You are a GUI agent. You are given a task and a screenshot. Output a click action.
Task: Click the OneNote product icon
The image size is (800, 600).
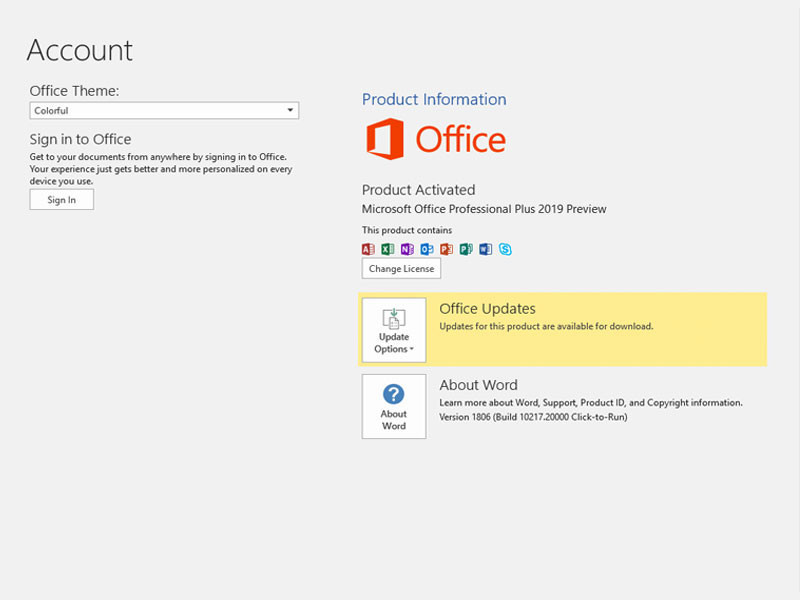[408, 249]
